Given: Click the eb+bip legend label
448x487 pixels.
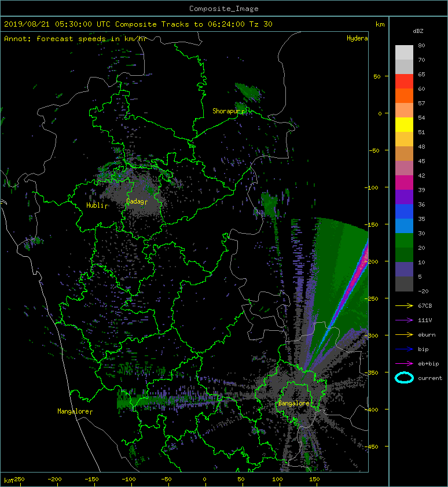Looking at the screenshot, I should pyautogui.click(x=428, y=364).
